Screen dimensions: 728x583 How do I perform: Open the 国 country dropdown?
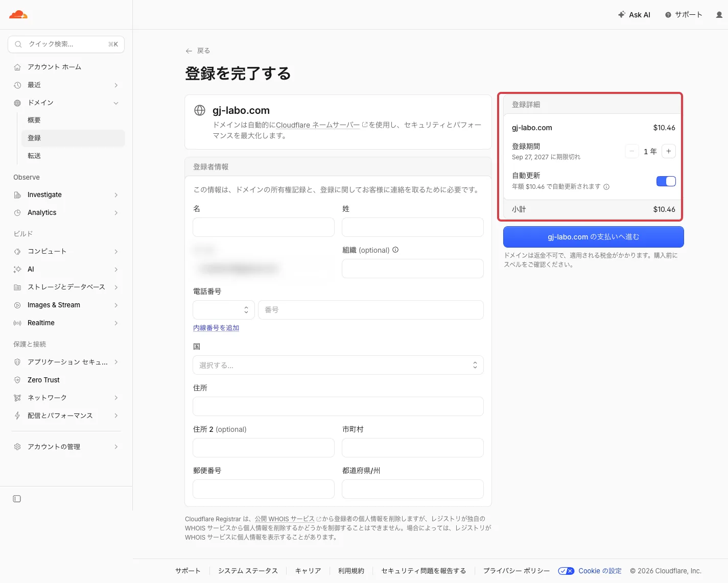[x=338, y=365]
